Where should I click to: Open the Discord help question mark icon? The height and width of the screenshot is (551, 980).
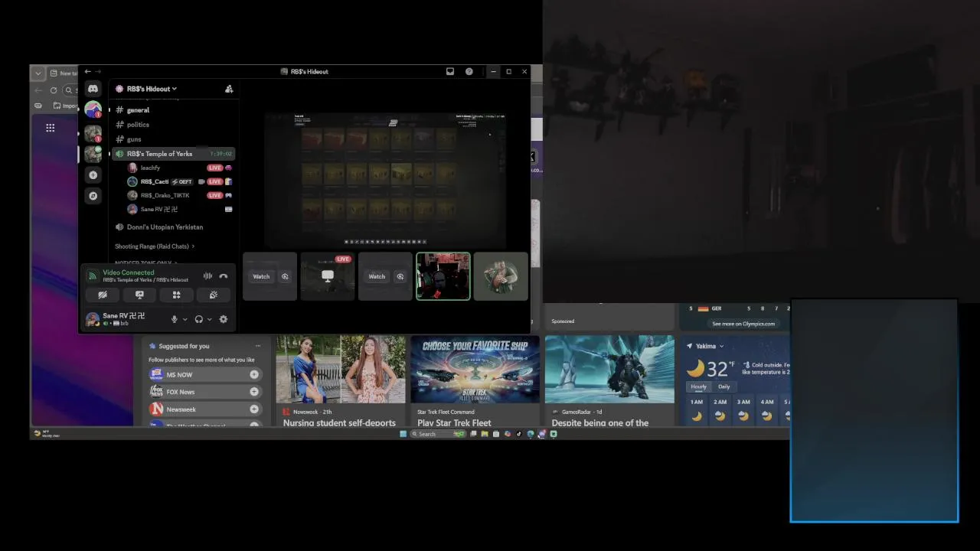[469, 71]
